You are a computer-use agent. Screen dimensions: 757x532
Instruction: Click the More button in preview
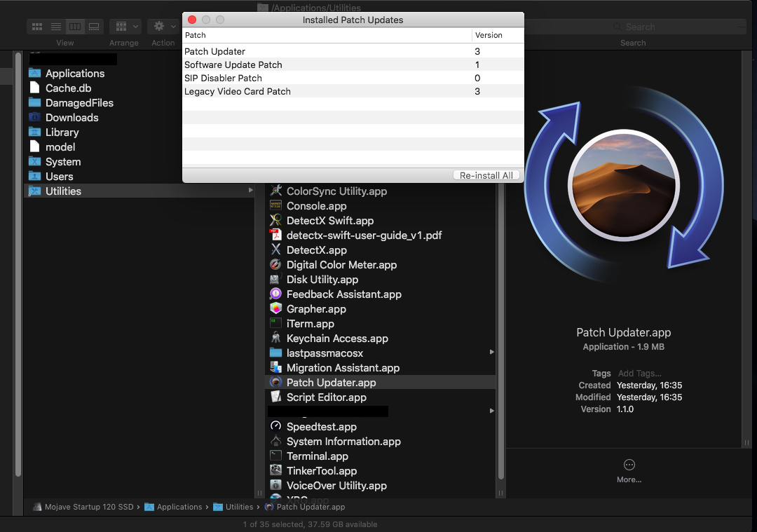click(x=629, y=470)
